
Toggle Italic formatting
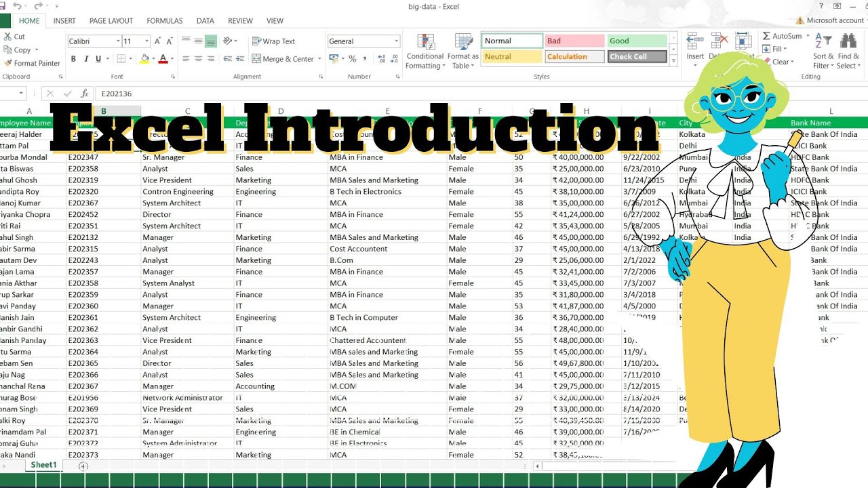point(87,59)
